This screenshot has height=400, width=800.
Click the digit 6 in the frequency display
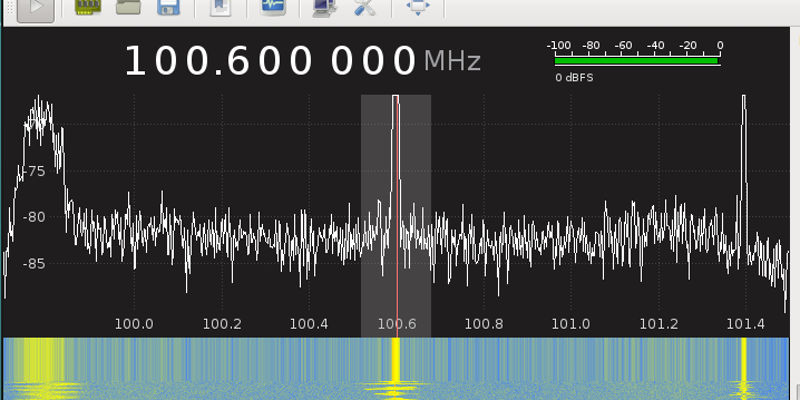click(237, 61)
